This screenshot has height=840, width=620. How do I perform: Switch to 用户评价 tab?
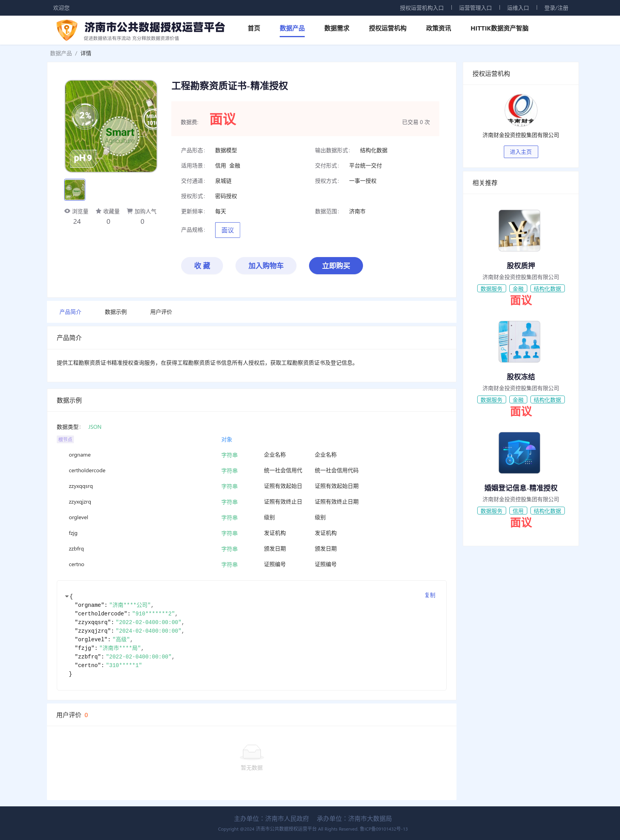[161, 312]
